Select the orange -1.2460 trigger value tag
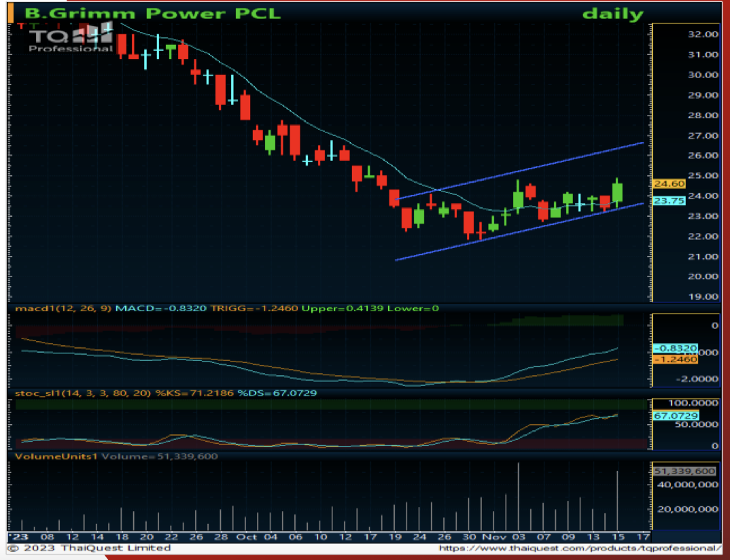 pos(675,360)
